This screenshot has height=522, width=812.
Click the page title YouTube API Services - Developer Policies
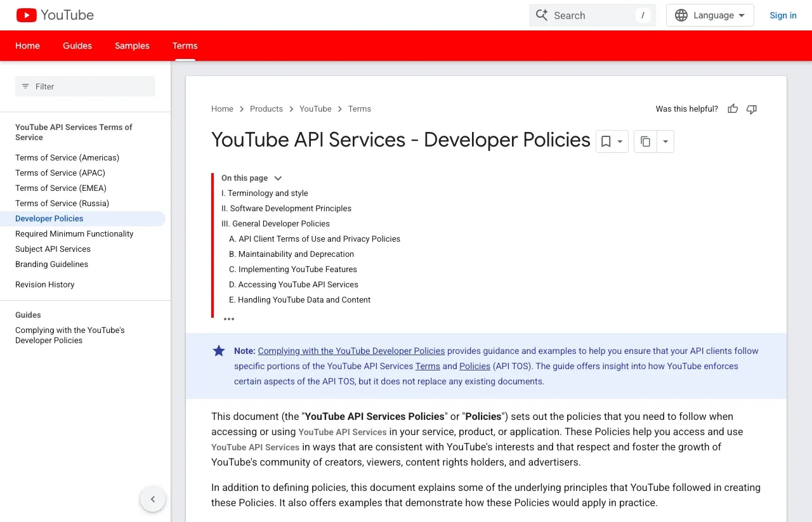[401, 140]
